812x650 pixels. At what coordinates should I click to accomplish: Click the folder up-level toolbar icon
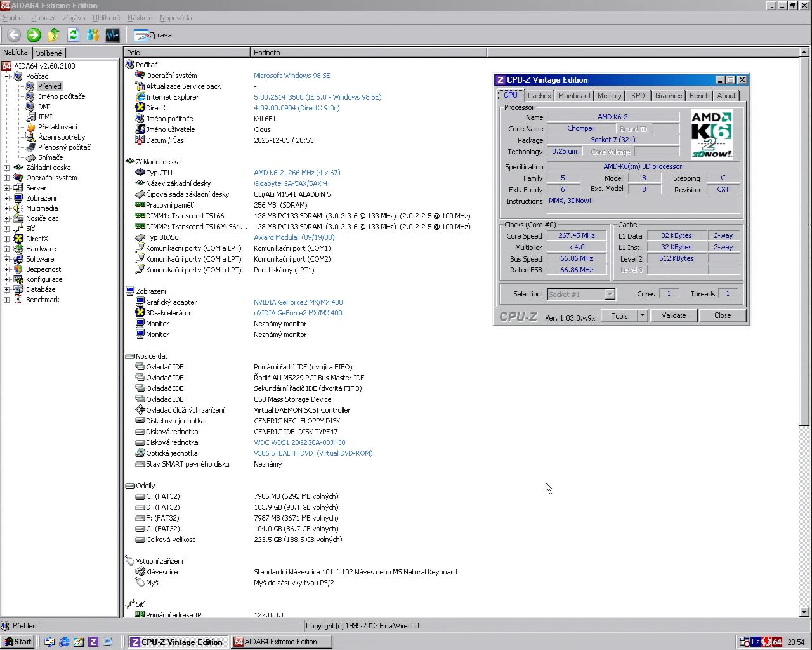pyautogui.click(x=53, y=35)
